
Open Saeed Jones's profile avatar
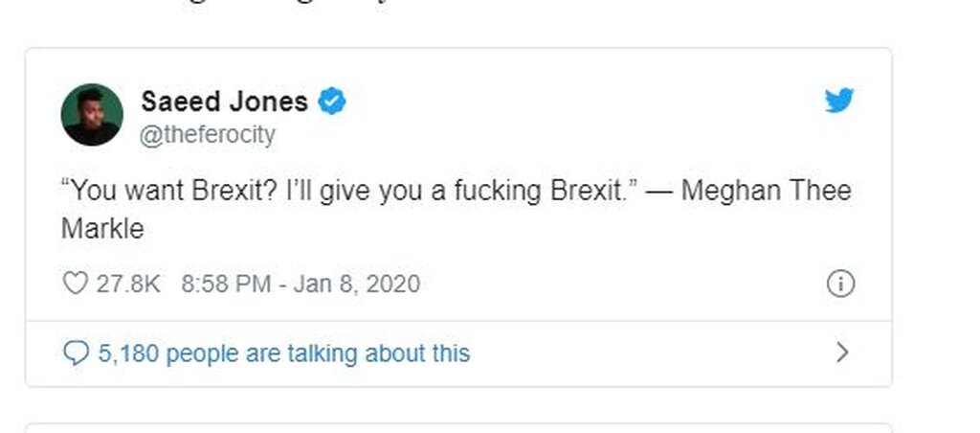[92, 114]
